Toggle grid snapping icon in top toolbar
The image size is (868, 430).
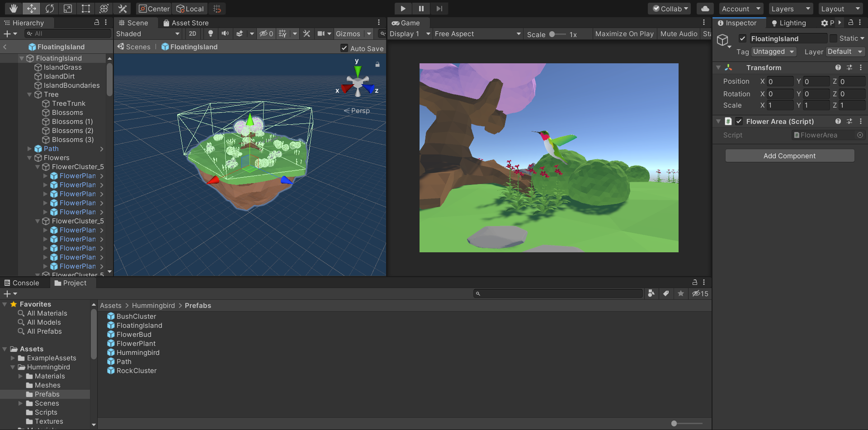(x=217, y=9)
